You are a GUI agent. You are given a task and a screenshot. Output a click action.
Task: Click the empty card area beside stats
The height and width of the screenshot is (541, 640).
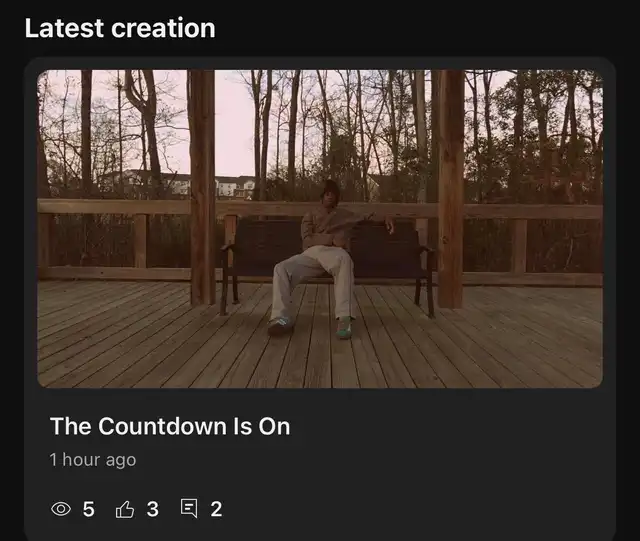point(408,509)
